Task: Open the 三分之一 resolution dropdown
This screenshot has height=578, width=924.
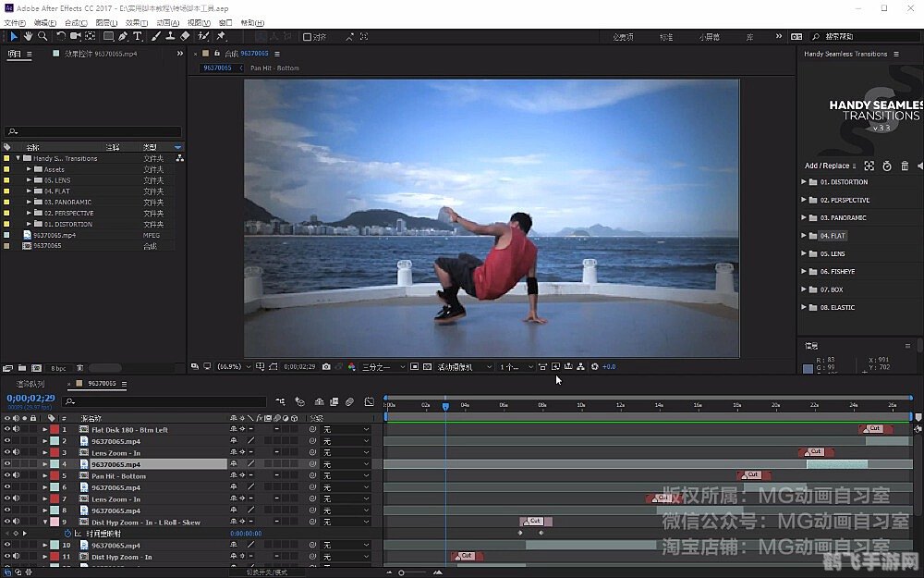Action: coord(383,367)
